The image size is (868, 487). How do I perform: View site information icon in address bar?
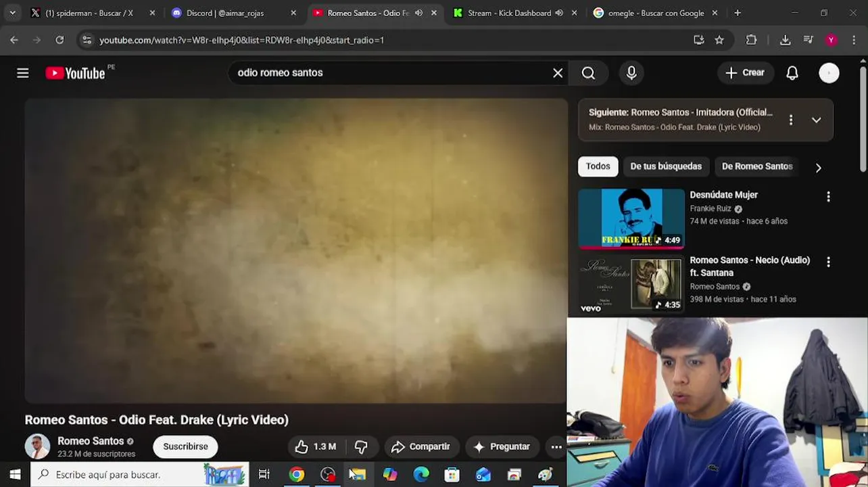point(87,40)
